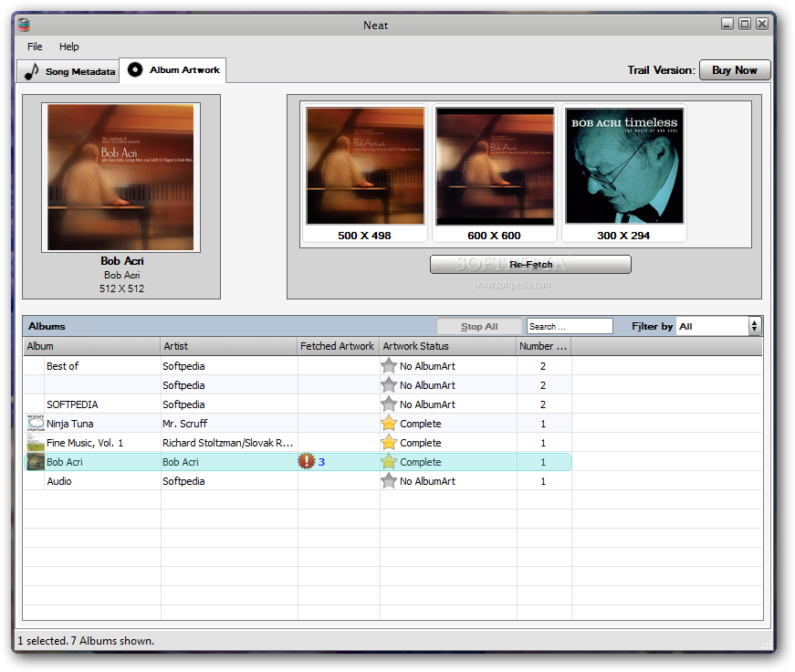Screen dimensions: 795x672
Task: Switch to the Song Metadata tab
Action: pos(68,71)
